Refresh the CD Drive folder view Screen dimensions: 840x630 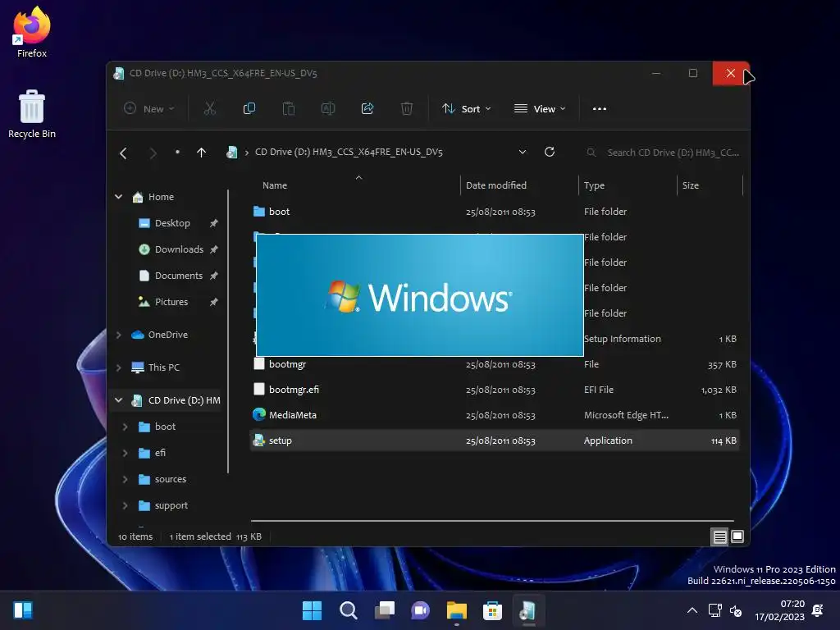coord(549,152)
